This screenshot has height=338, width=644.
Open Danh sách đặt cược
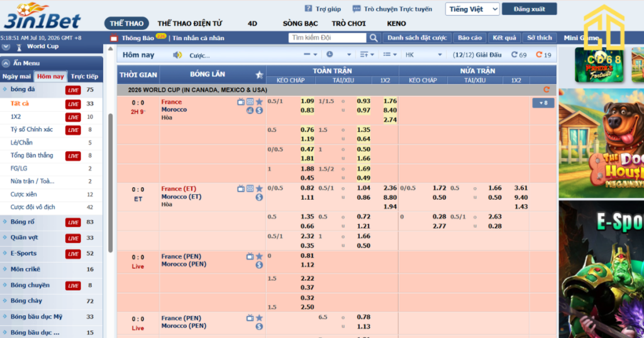(x=417, y=38)
